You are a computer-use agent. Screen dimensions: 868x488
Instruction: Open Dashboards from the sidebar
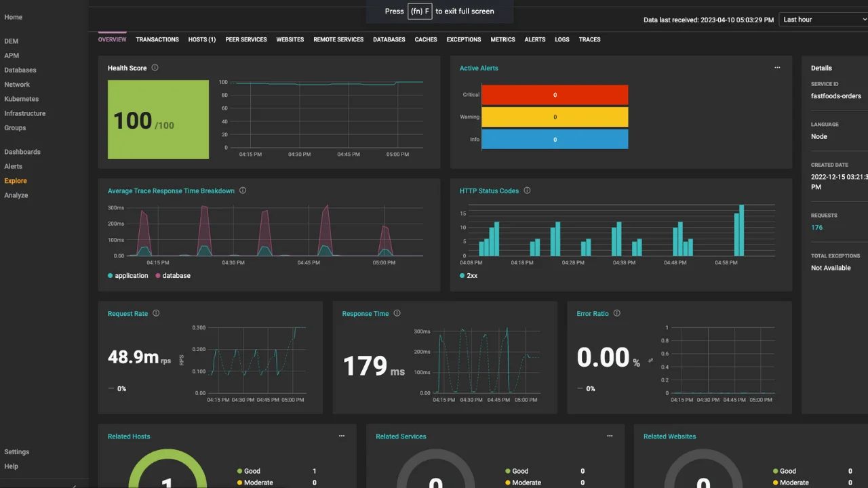pyautogui.click(x=22, y=152)
